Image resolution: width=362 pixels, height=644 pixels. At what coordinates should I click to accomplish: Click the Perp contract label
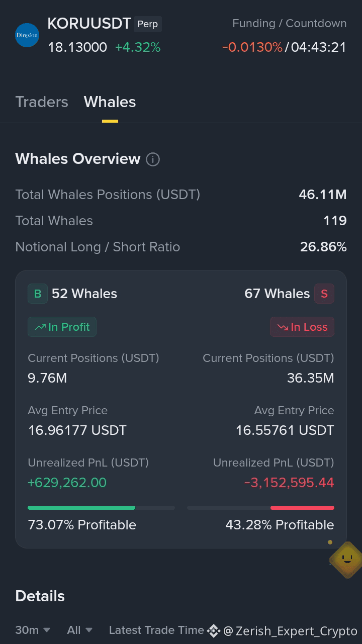tap(148, 24)
